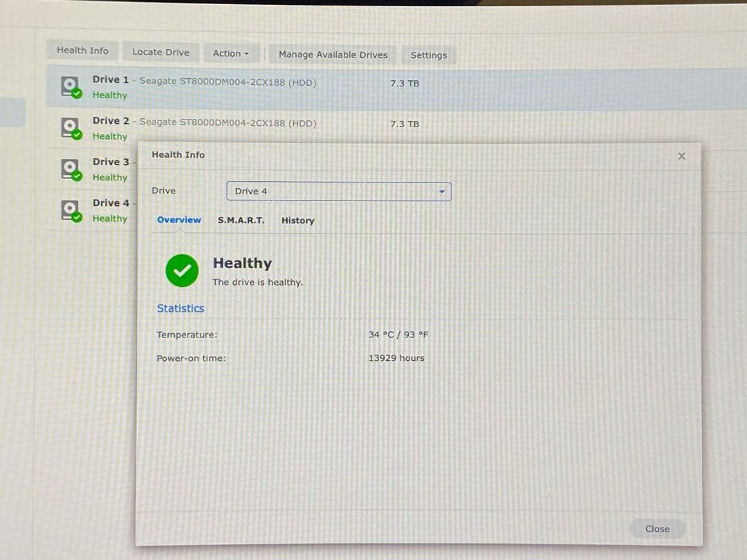Click the Overview tab label

[x=178, y=220]
